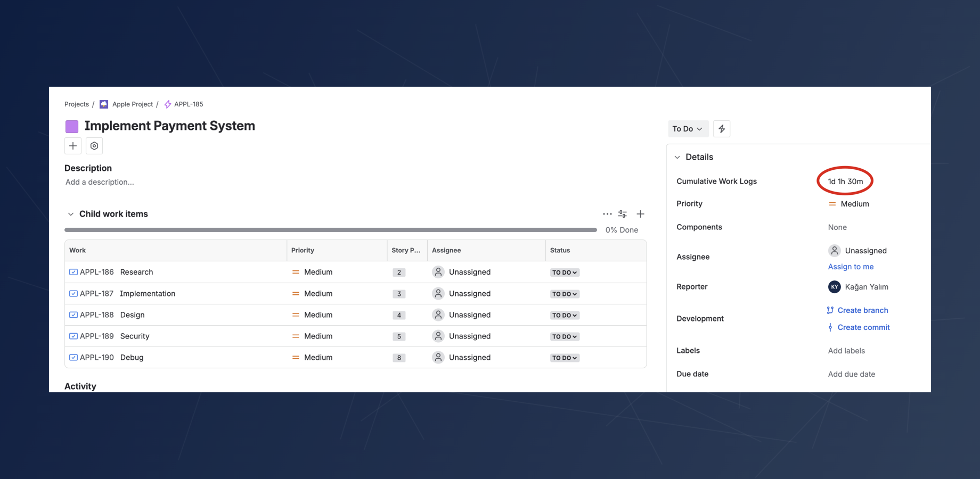Open the To Do status dropdown in the header

tap(688, 128)
